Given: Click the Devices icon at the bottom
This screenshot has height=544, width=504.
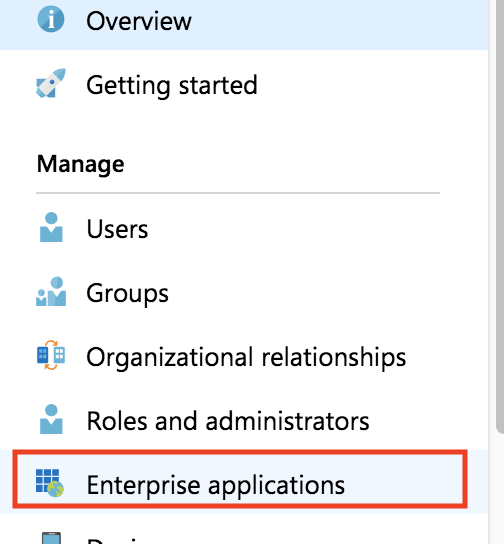Looking at the screenshot, I should [51, 538].
